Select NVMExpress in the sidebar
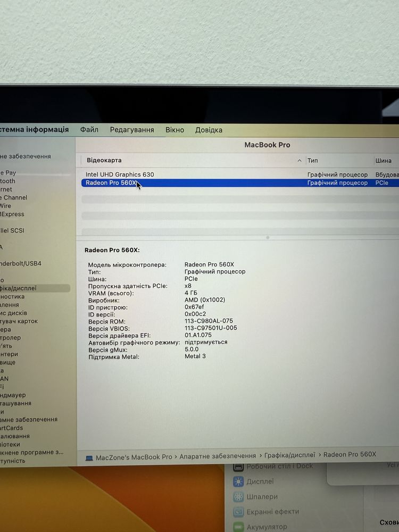This screenshot has height=532, width=399. point(12,214)
